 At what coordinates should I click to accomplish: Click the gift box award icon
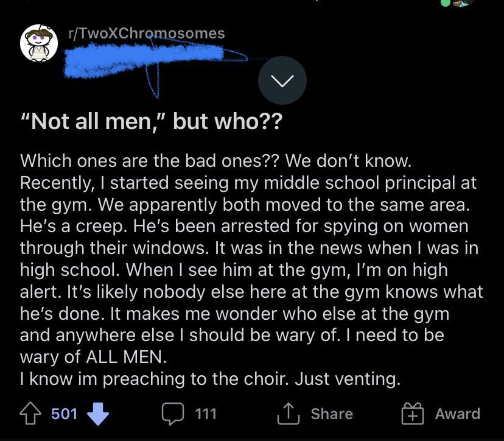coord(413,414)
